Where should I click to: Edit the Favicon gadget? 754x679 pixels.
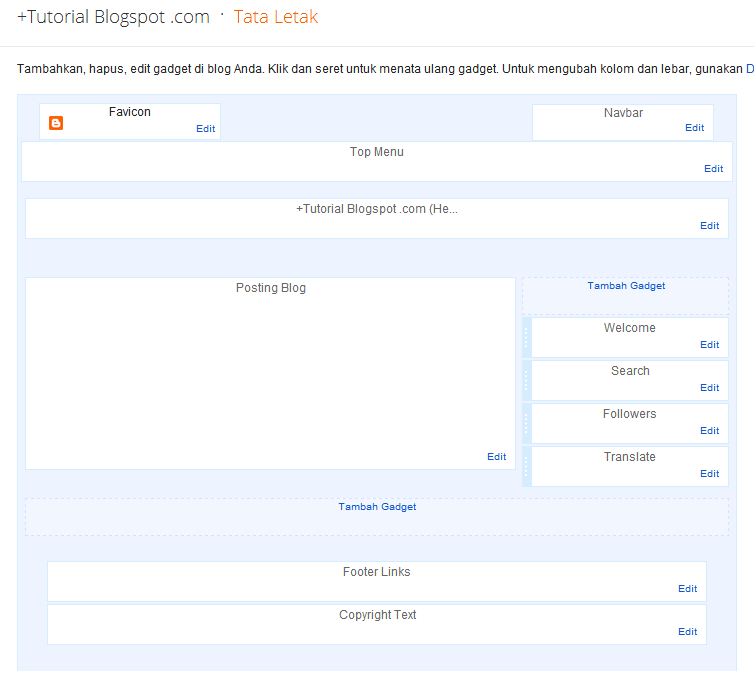pos(205,128)
